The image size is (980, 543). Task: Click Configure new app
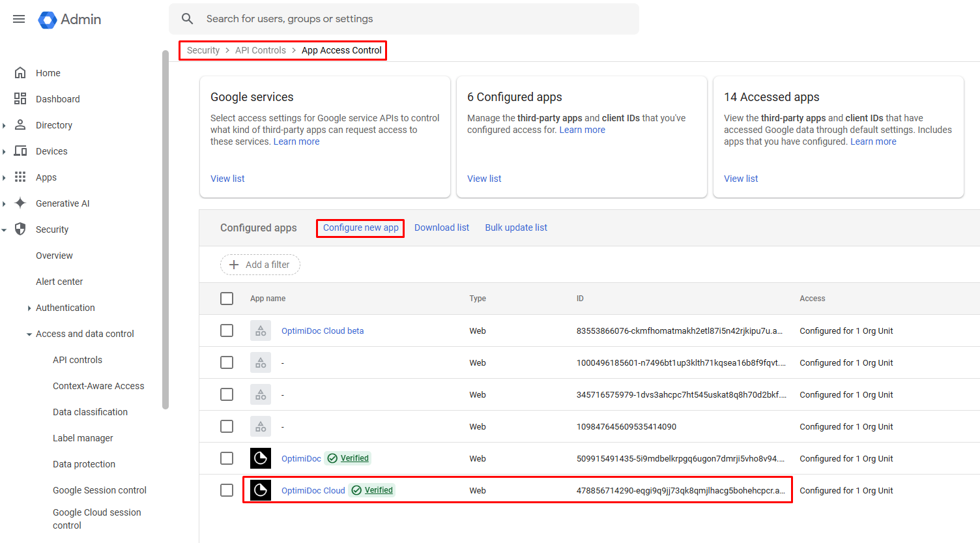pyautogui.click(x=360, y=227)
